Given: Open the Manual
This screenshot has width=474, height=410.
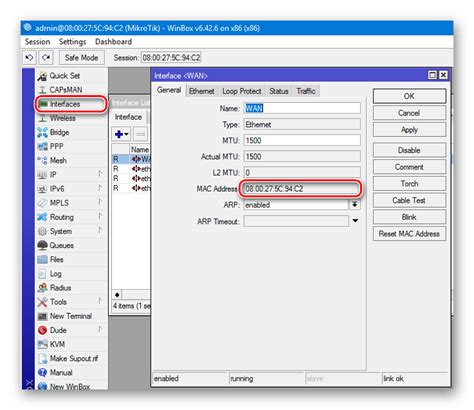Looking at the screenshot, I should (71, 372).
